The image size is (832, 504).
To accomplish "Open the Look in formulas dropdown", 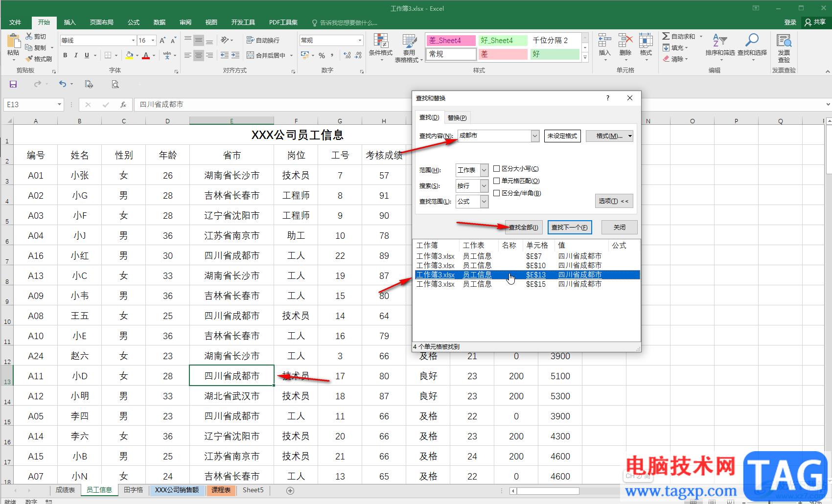I will 484,201.
